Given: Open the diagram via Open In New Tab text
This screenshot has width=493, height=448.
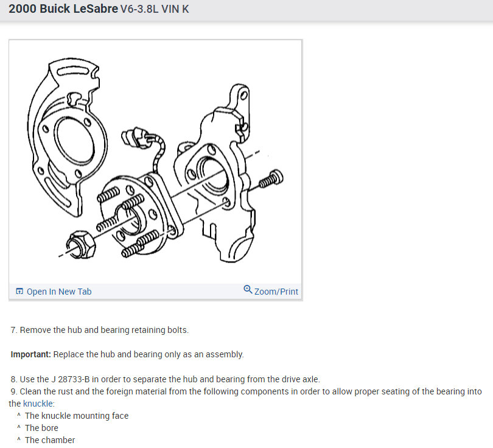Looking at the screenshot, I should click(59, 292).
